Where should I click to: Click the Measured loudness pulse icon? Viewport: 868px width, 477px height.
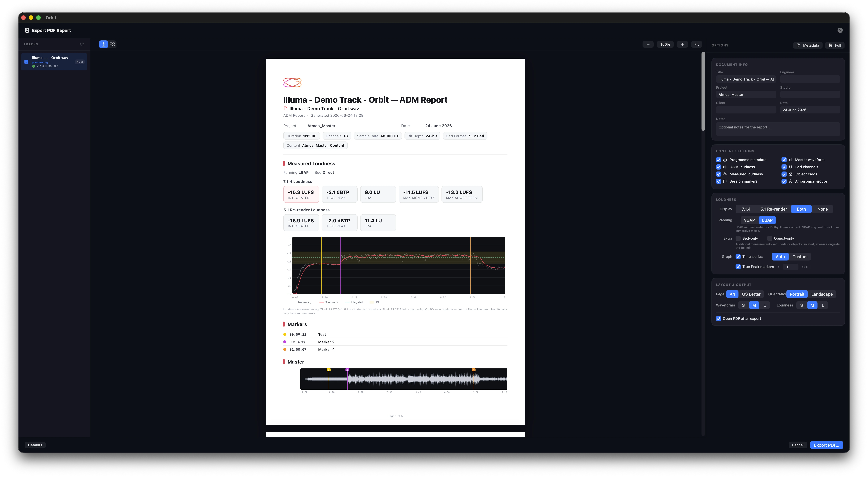coord(725,174)
